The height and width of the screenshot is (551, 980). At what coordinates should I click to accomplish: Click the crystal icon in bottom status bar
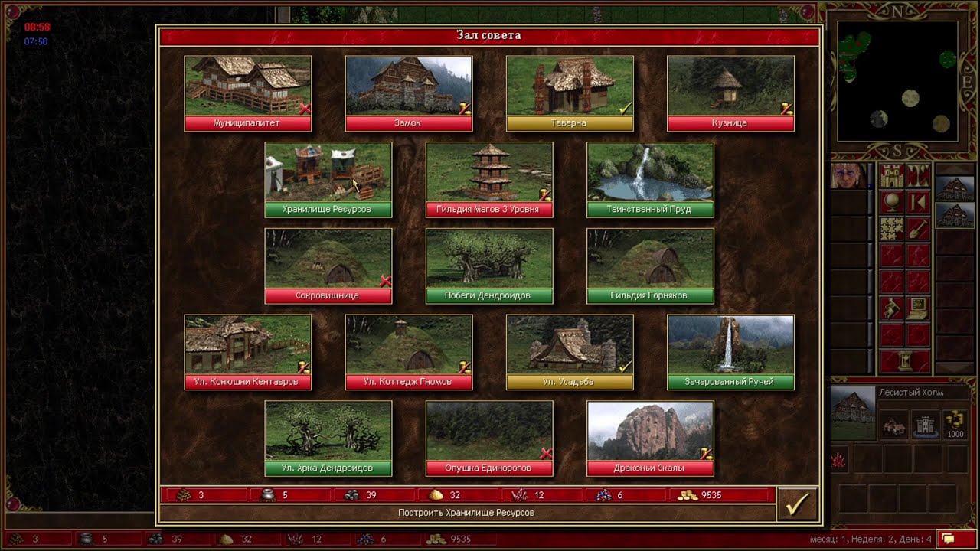[x=296, y=539]
